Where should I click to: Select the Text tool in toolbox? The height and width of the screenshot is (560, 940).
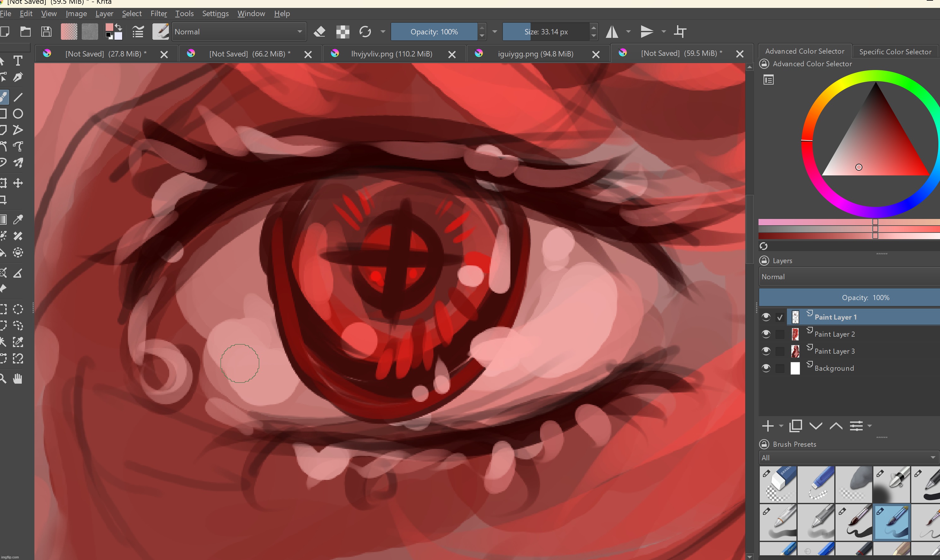(x=18, y=61)
